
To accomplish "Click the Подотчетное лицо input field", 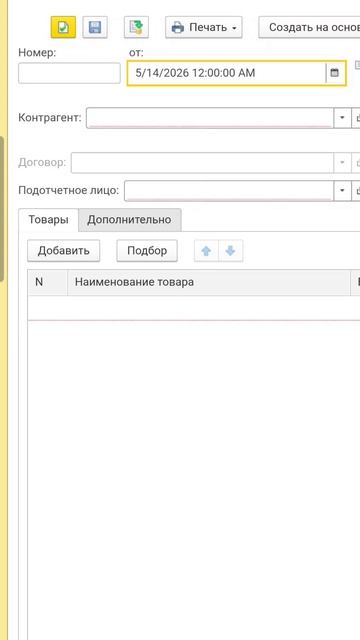I will (229, 191).
